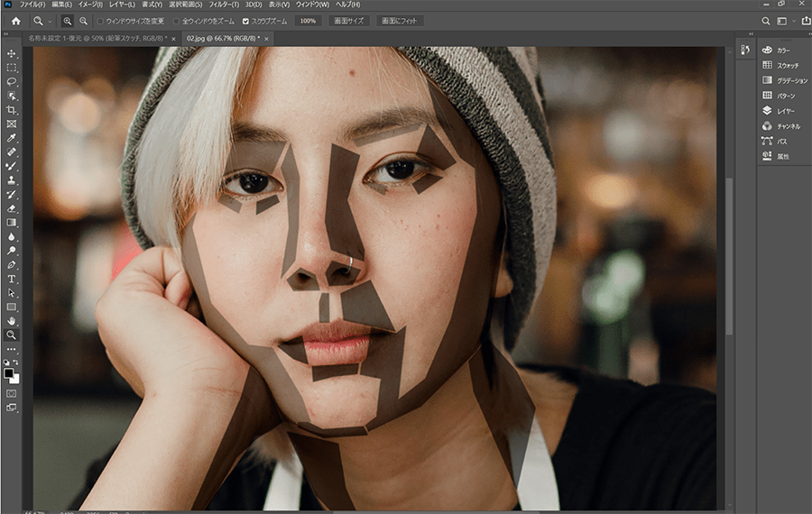The width and height of the screenshot is (812, 514).
Task: Select the Type (T) tool
Action: pyautogui.click(x=12, y=279)
